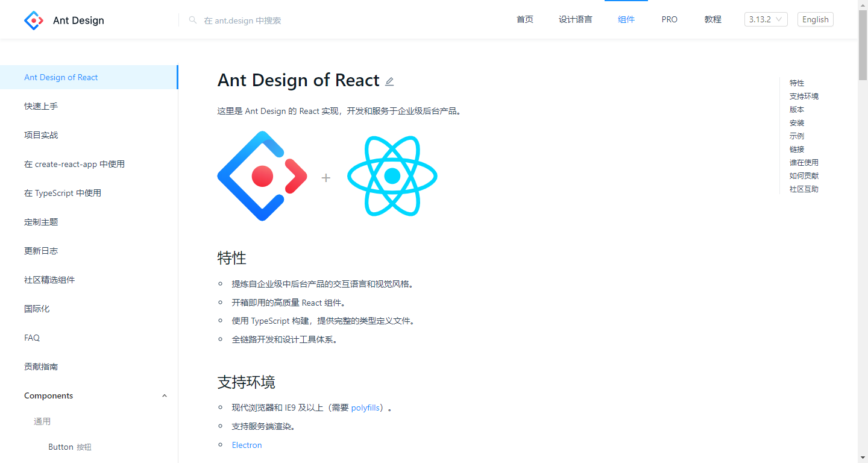Jump to 版本 in table of contents

(797, 110)
